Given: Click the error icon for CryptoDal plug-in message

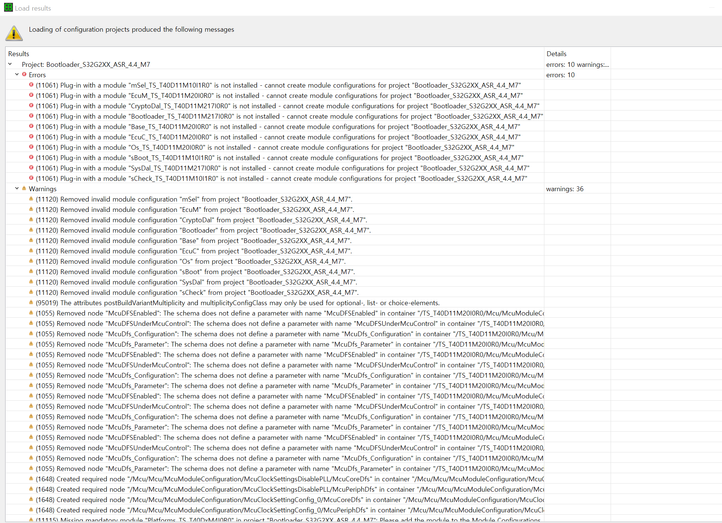Looking at the screenshot, I should click(31, 105).
